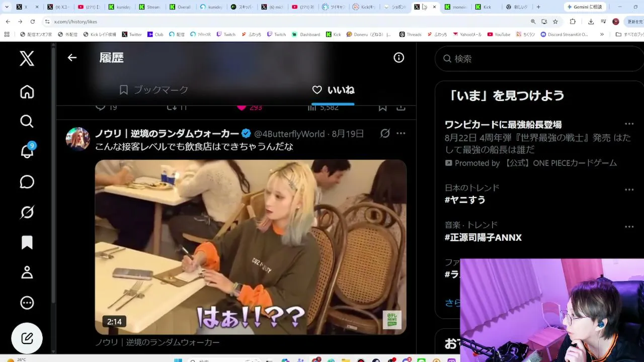Open info icon on 履歴 header
Image resolution: width=644 pixels, height=362 pixels.
coord(399,58)
